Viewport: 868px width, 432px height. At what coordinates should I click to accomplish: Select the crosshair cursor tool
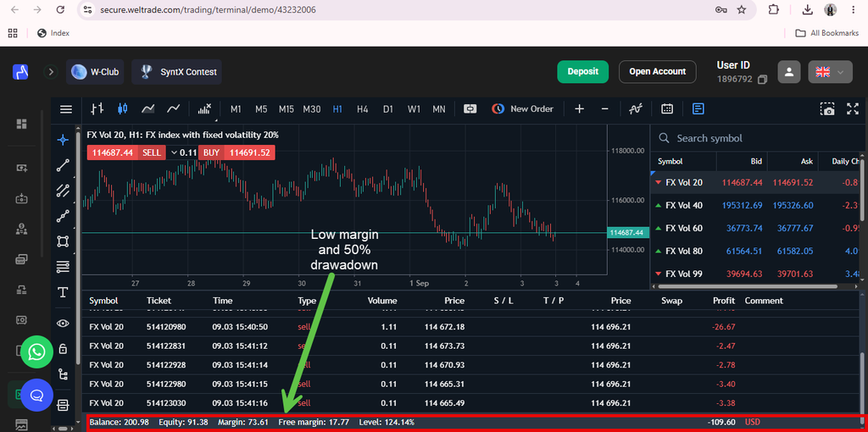tap(63, 140)
